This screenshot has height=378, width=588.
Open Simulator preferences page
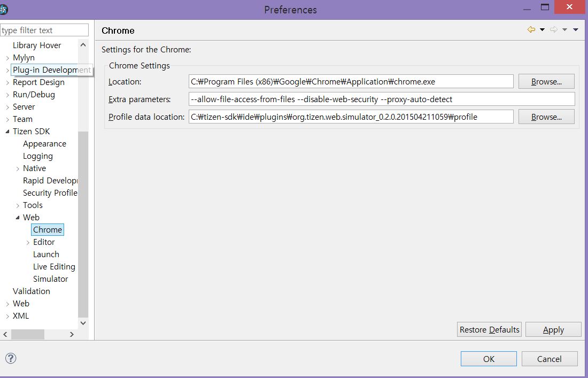[51, 279]
